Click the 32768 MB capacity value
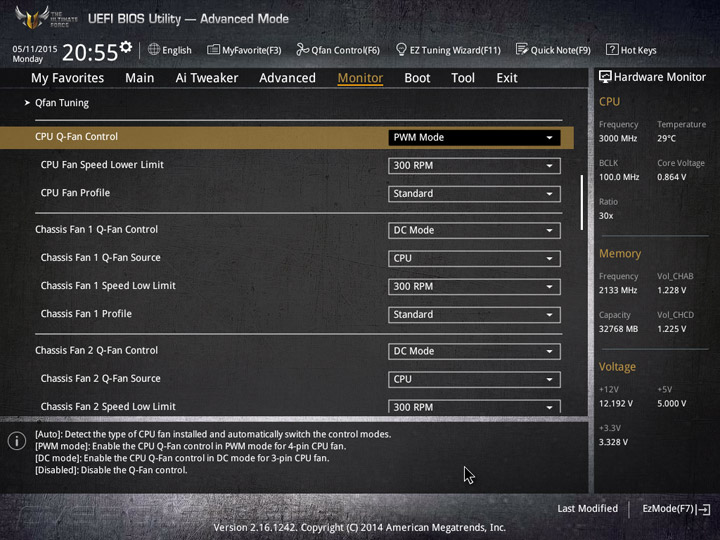This screenshot has width=720, height=540. pos(619,329)
